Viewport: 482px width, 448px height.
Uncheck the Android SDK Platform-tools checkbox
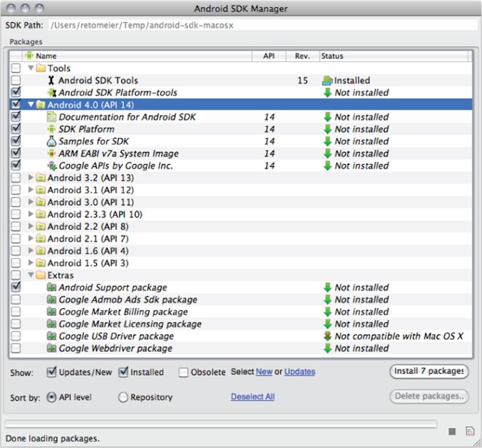tap(15, 92)
